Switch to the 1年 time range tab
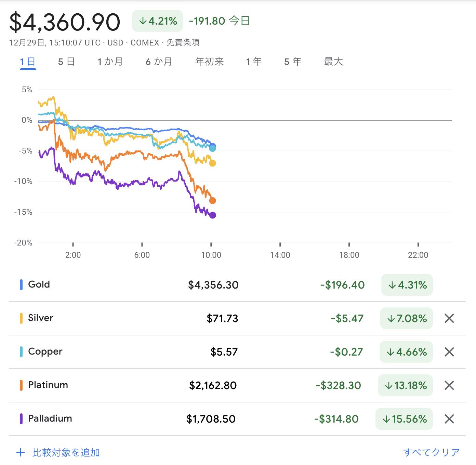 click(254, 62)
